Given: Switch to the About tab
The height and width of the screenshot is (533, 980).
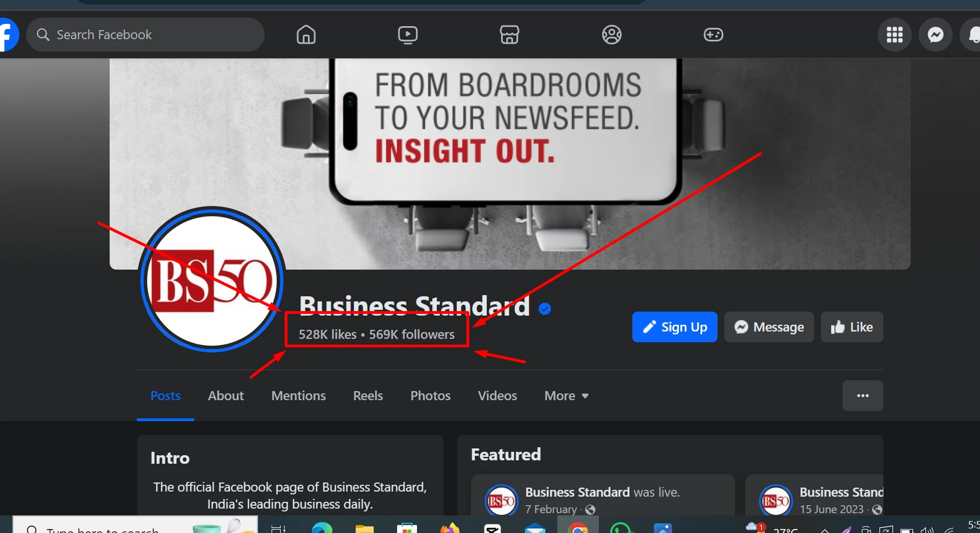Looking at the screenshot, I should 226,396.
